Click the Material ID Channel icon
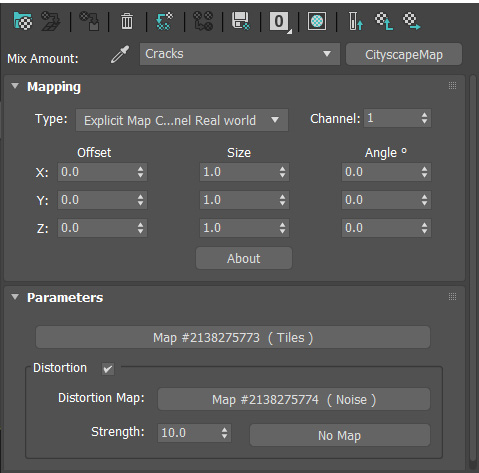 [x=279, y=22]
